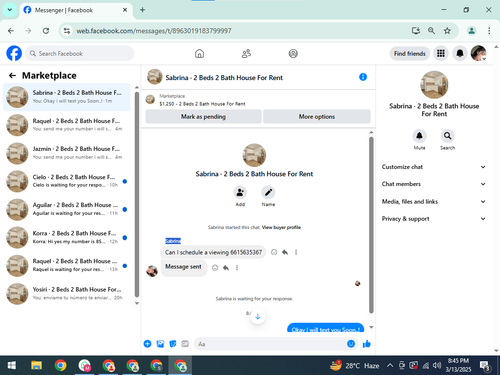Screen dimensions: 500x375
Task: Open the Friends icon in top navigation
Action: coord(246,53)
